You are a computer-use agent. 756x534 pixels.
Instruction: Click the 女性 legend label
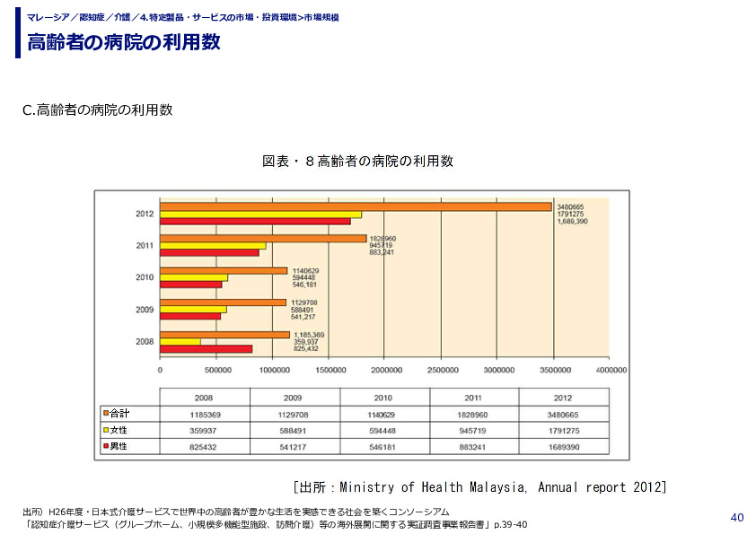119,430
